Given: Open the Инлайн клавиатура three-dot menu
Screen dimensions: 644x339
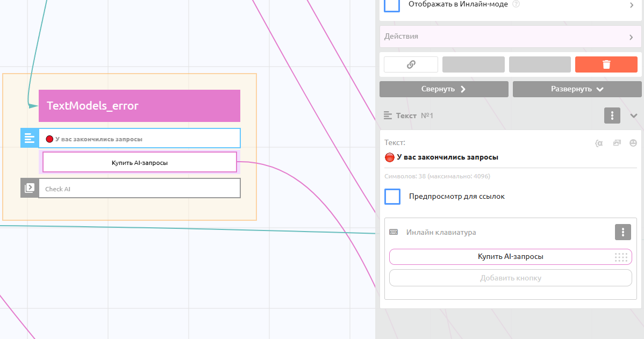Looking at the screenshot, I should pos(622,232).
